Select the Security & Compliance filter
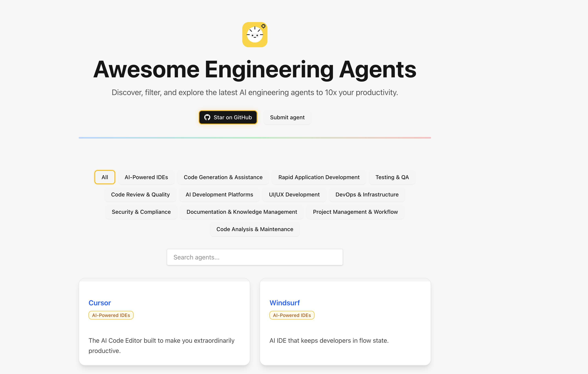 click(141, 212)
